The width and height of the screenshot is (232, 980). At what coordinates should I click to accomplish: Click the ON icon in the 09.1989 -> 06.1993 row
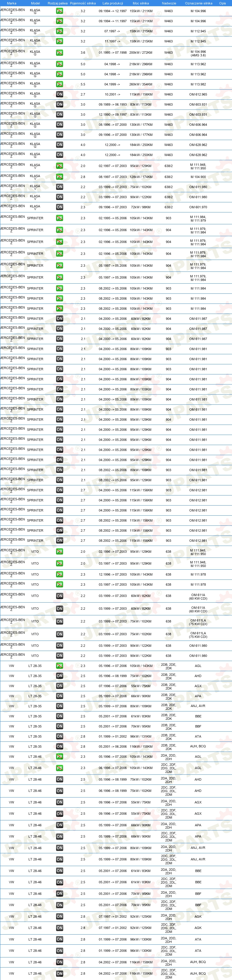(x=59, y=105)
